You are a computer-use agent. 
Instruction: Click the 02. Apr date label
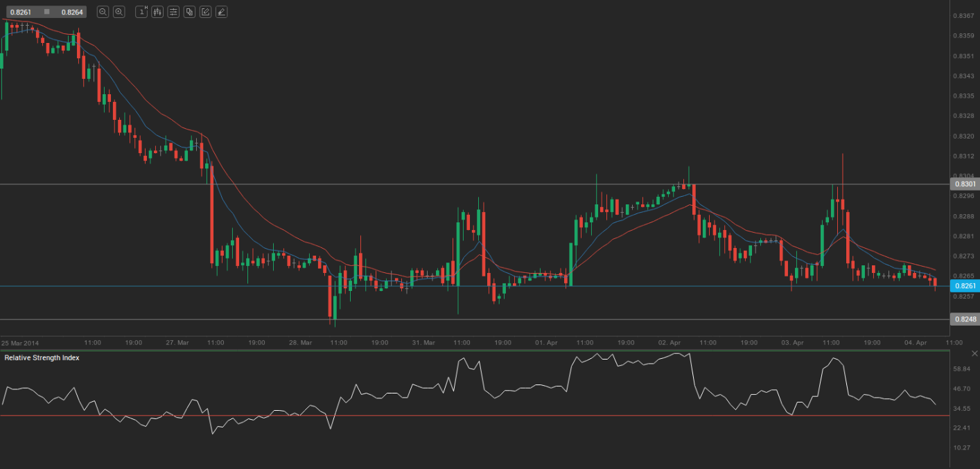(670, 343)
